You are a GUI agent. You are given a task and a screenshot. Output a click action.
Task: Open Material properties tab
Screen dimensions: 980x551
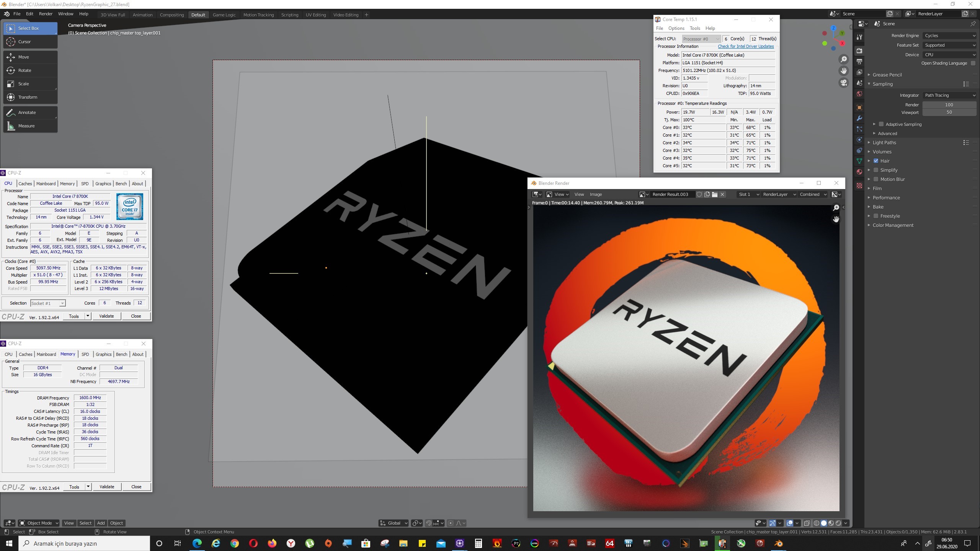[x=859, y=172]
